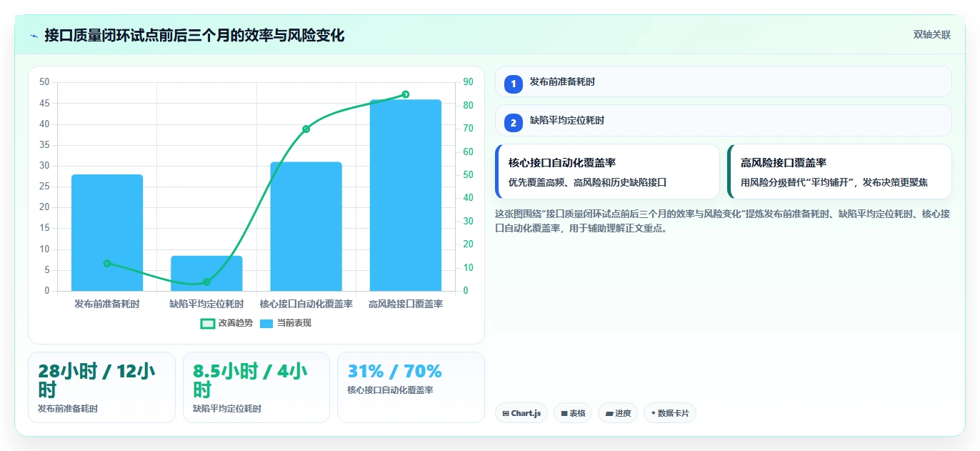Select the 发布前准备耗时 list item
Viewport: 980px width, 451px height.
click(x=723, y=81)
